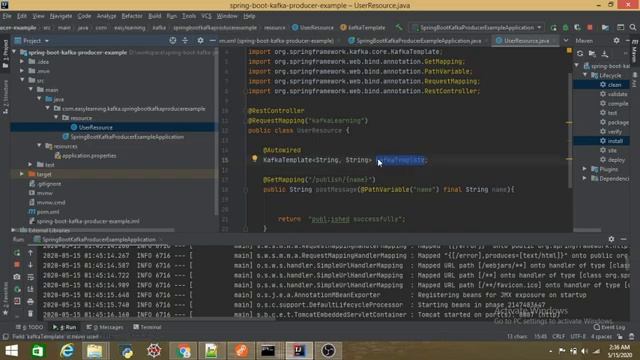This screenshot has height=360, width=640.
Task: Click the Rerun icon in Run panel
Action: (x=17, y=253)
